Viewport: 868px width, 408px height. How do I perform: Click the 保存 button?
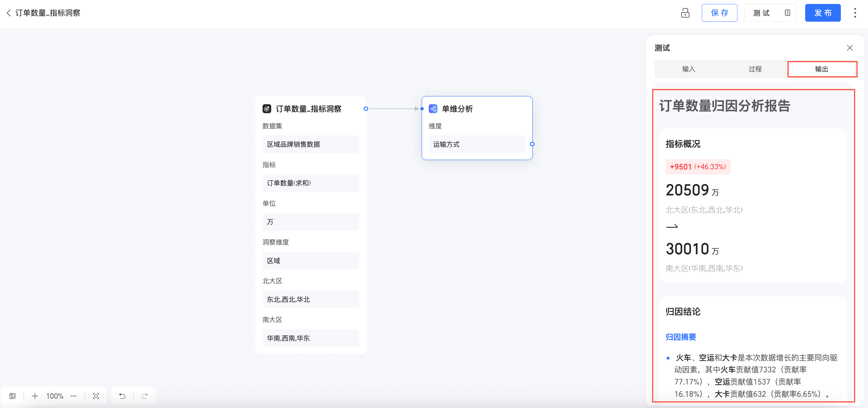[719, 13]
